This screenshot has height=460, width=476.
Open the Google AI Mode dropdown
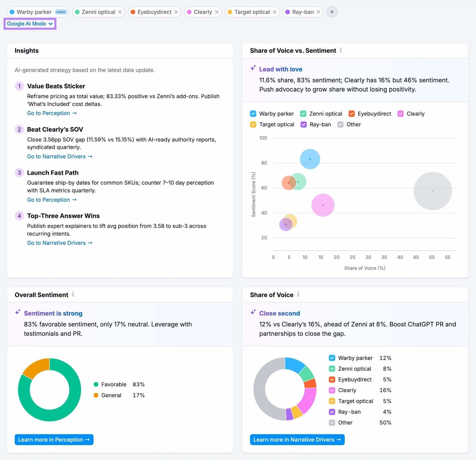click(x=30, y=24)
